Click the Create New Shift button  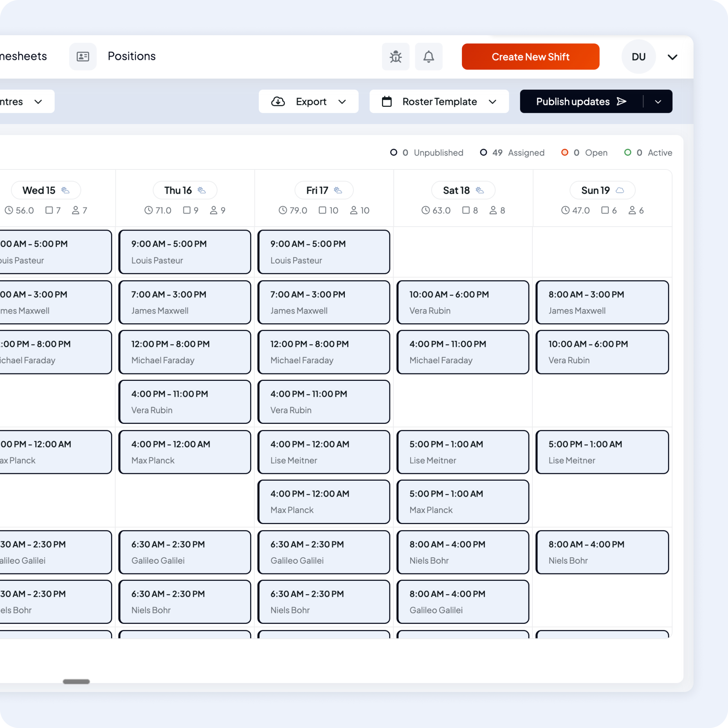[530, 56]
